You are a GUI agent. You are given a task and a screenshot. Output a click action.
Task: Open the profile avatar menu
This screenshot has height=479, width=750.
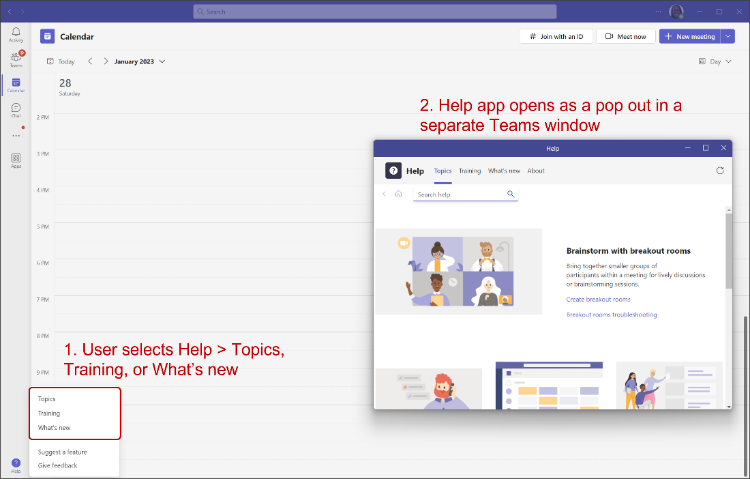click(676, 11)
